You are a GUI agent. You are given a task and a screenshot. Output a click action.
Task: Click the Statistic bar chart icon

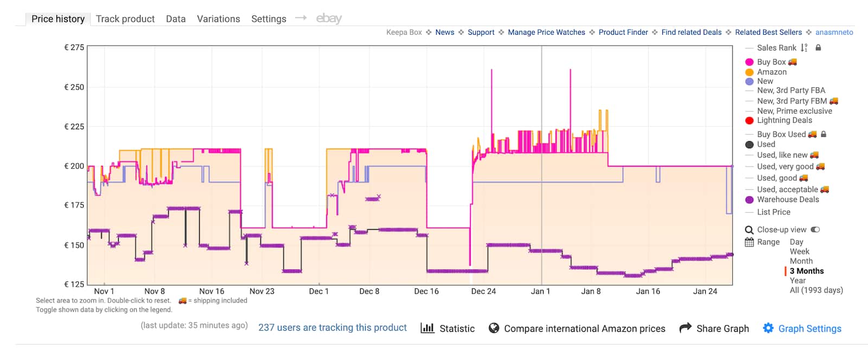coord(427,328)
